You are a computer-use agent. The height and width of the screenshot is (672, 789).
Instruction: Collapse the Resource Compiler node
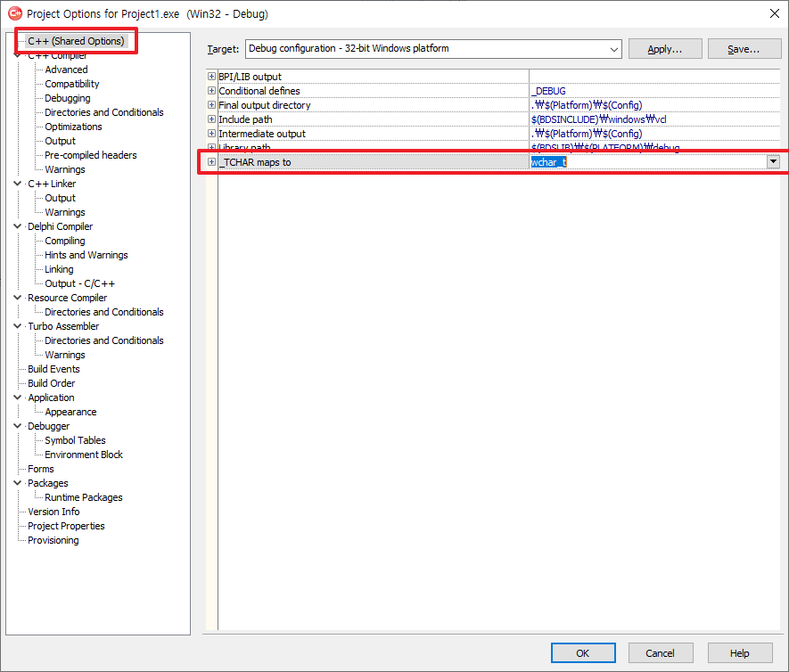[x=18, y=298]
